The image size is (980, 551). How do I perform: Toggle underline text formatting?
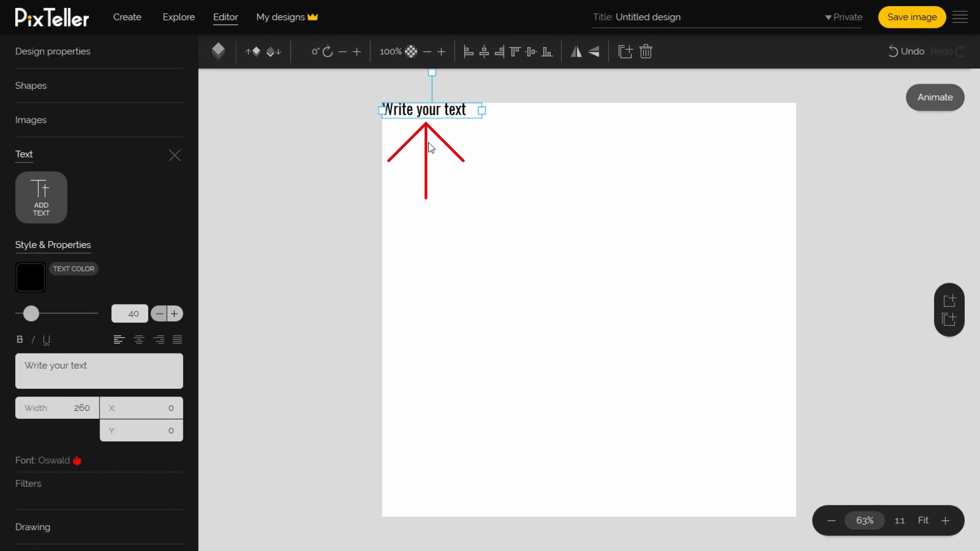(x=46, y=340)
